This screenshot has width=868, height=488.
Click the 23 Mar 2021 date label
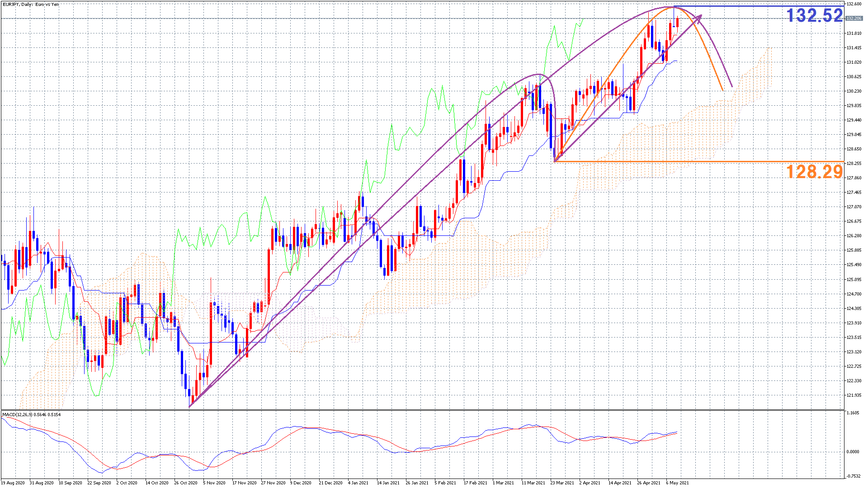click(562, 483)
